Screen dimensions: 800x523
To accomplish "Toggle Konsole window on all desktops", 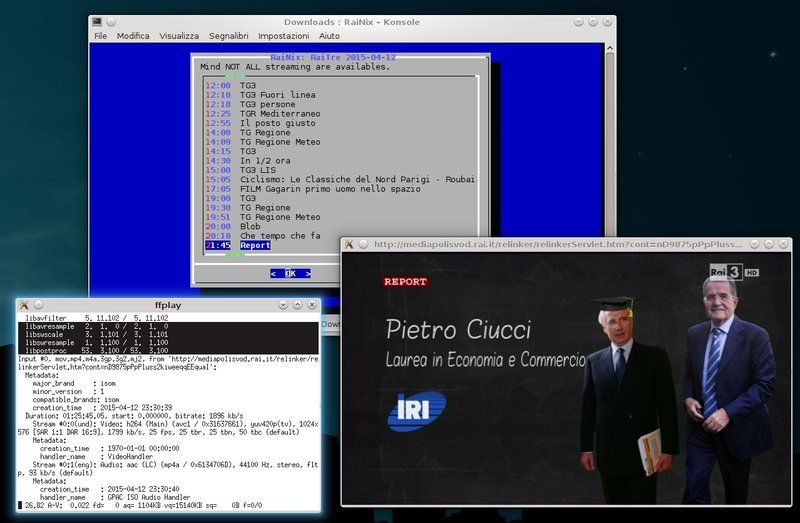I will tap(112, 22).
